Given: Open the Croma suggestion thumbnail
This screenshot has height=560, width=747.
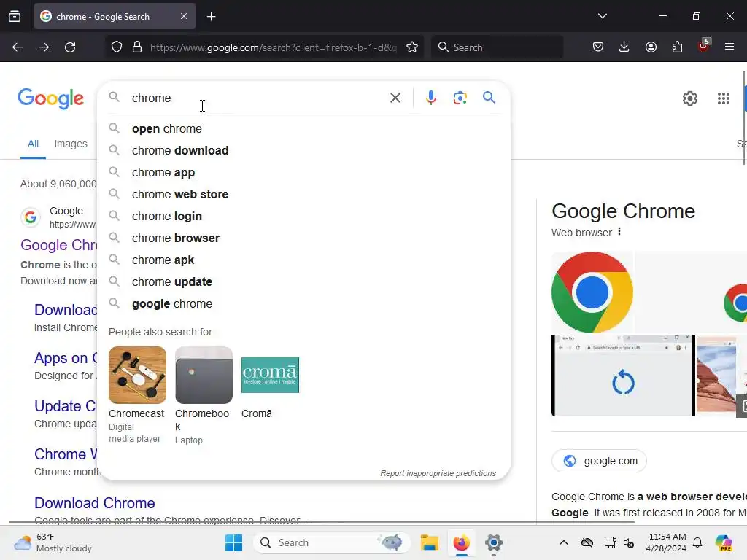Looking at the screenshot, I should (x=270, y=375).
